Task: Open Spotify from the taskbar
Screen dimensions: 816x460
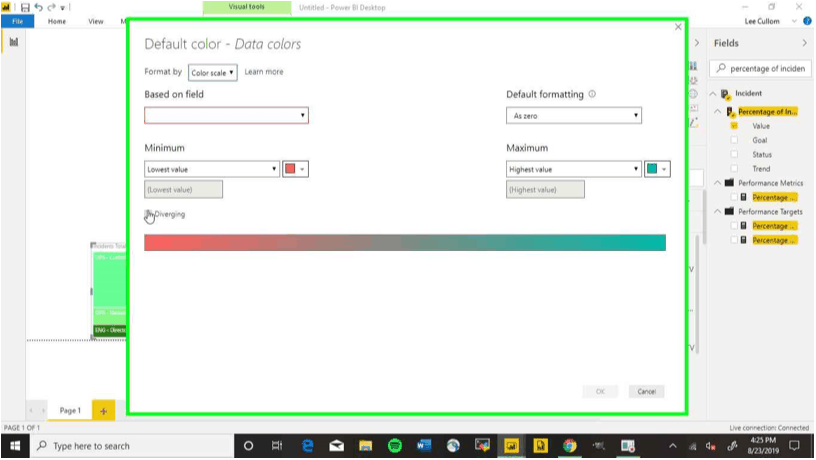Action: point(395,446)
